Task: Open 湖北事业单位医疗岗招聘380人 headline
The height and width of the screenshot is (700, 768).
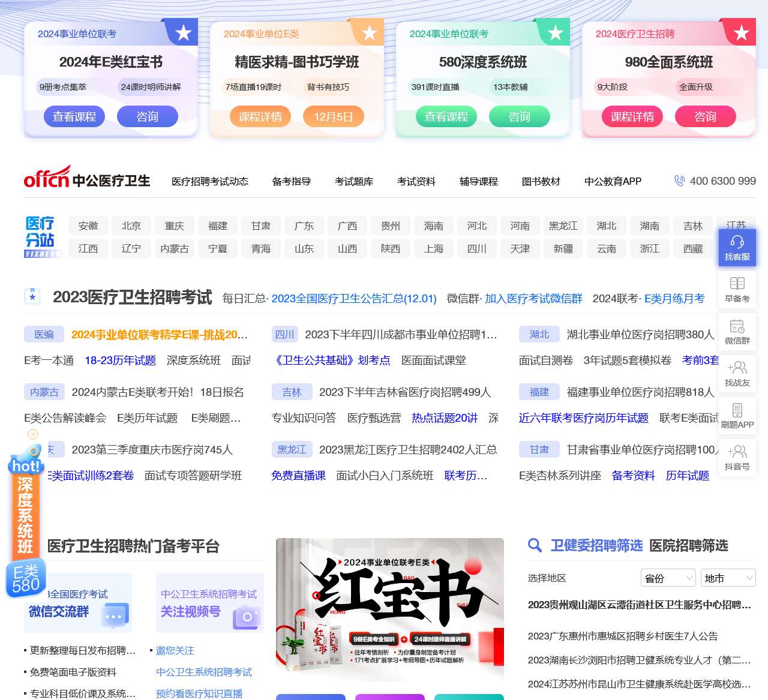Action: (641, 334)
